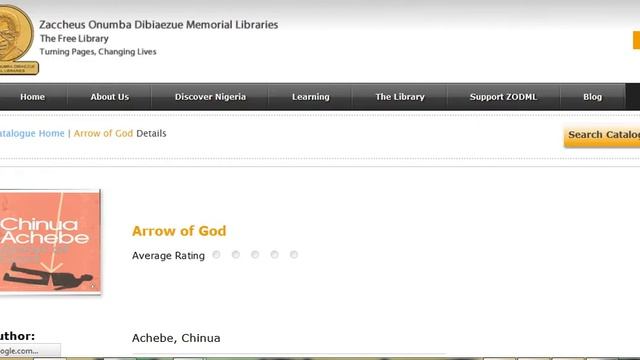Click the Search Catalogue button
The image size is (640, 360).
click(602, 135)
